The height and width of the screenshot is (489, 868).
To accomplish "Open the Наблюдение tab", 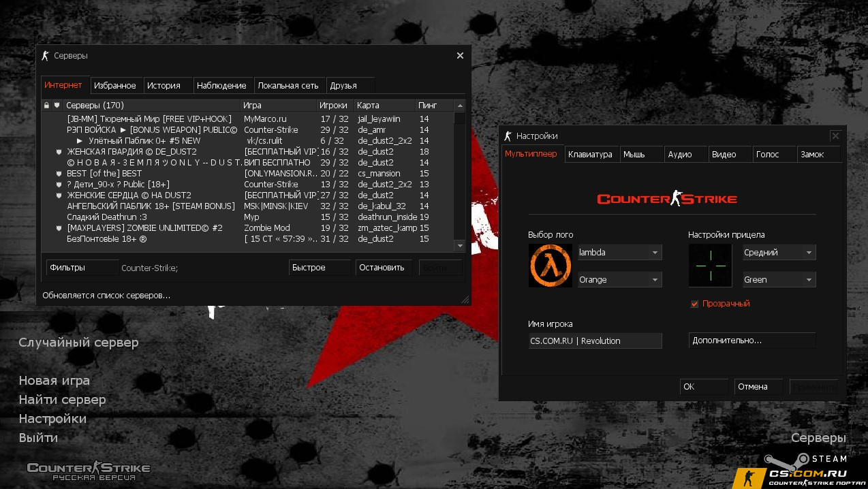I will [223, 86].
